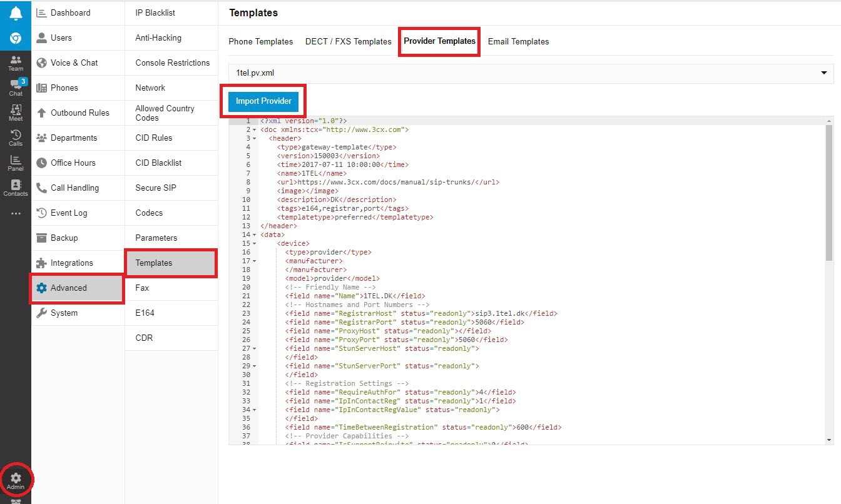Collapse the device element at line 15
Viewport: 841px width, 504px height.
point(254,244)
